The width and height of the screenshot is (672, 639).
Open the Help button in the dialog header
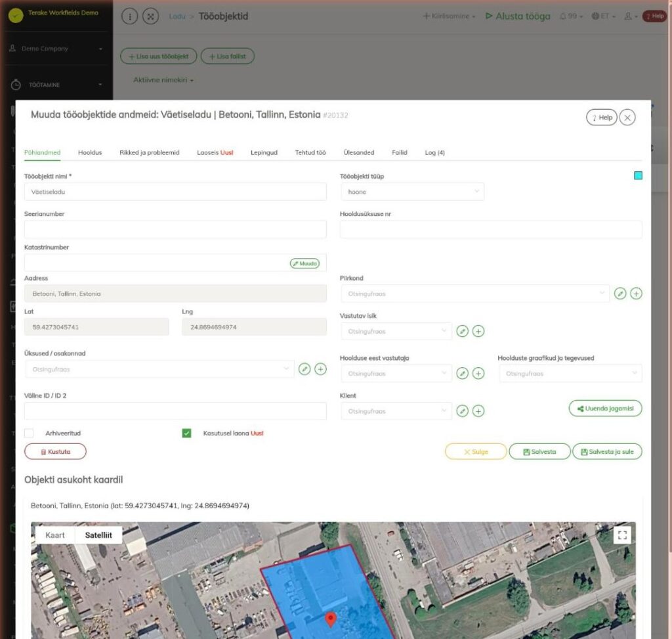tap(602, 118)
